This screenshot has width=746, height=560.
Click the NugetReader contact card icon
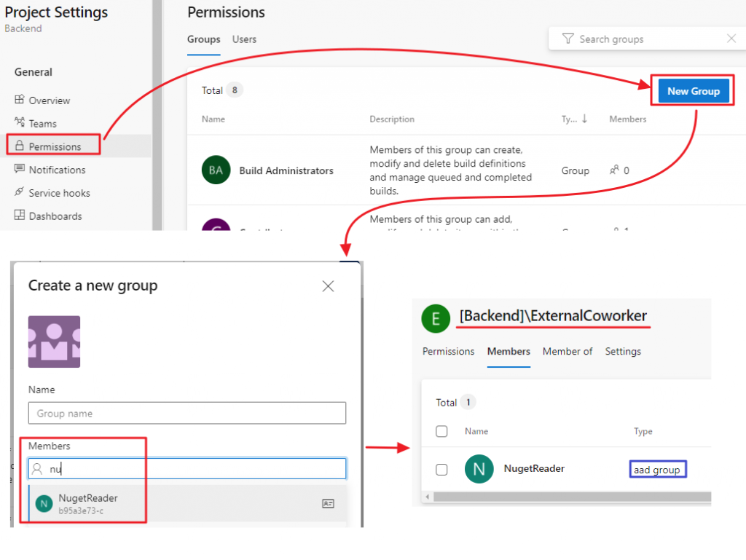pos(329,503)
